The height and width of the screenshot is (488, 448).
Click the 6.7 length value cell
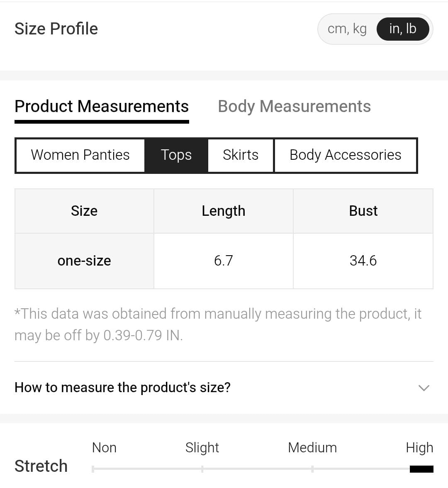pos(223,261)
